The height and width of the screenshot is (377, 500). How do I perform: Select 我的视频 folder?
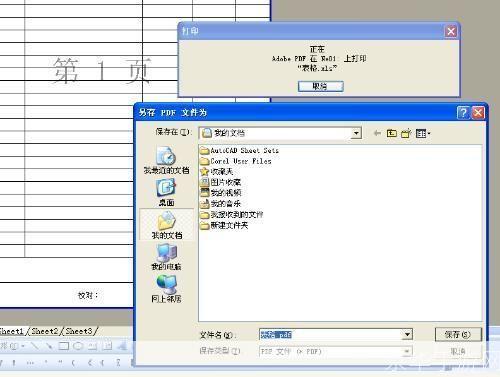click(x=220, y=193)
